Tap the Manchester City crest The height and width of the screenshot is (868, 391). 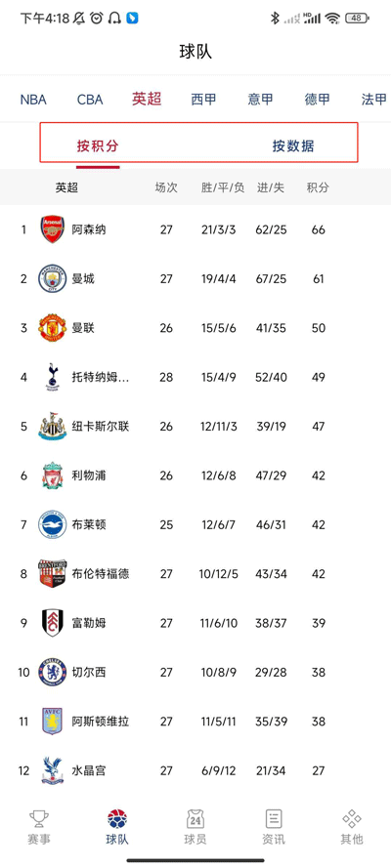pos(53,278)
